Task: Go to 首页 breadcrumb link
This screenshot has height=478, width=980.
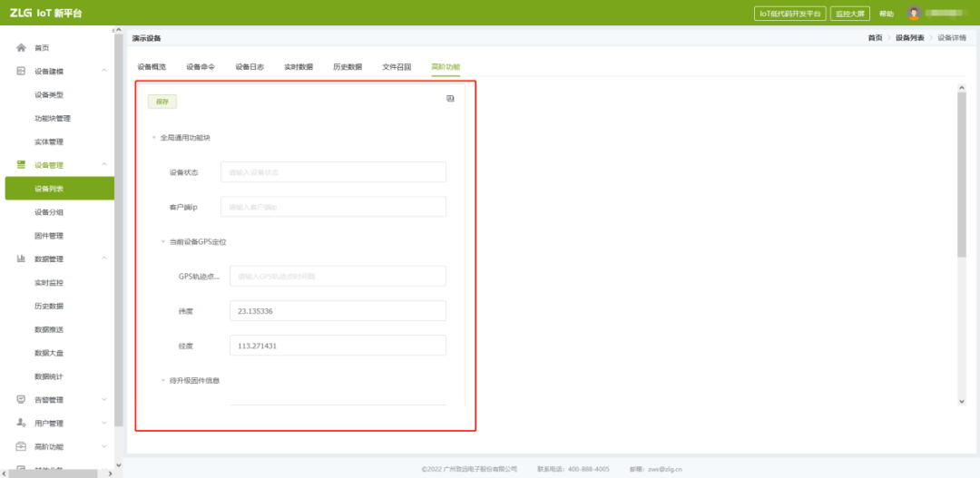Action: [x=875, y=38]
